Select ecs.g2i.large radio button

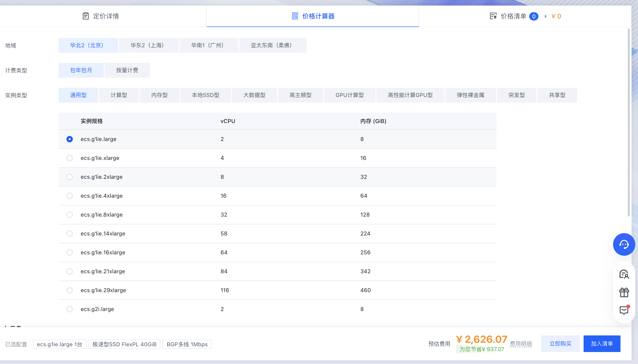(70, 309)
